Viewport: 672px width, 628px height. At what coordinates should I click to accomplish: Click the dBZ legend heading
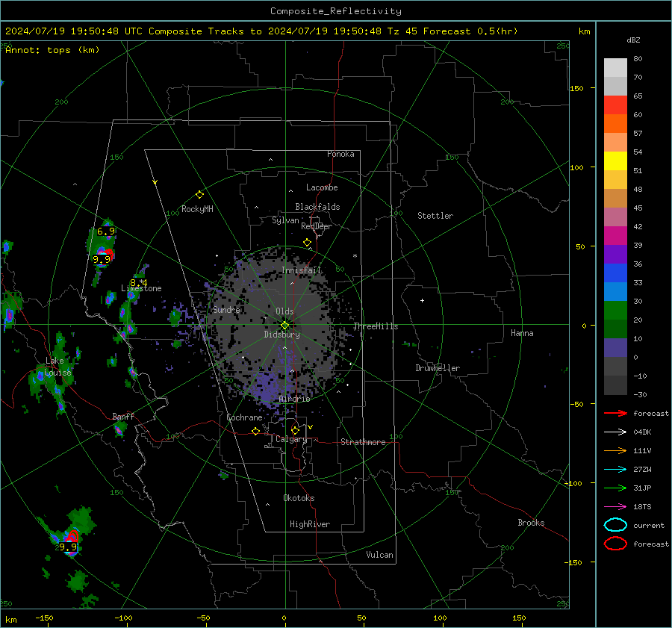tap(633, 40)
